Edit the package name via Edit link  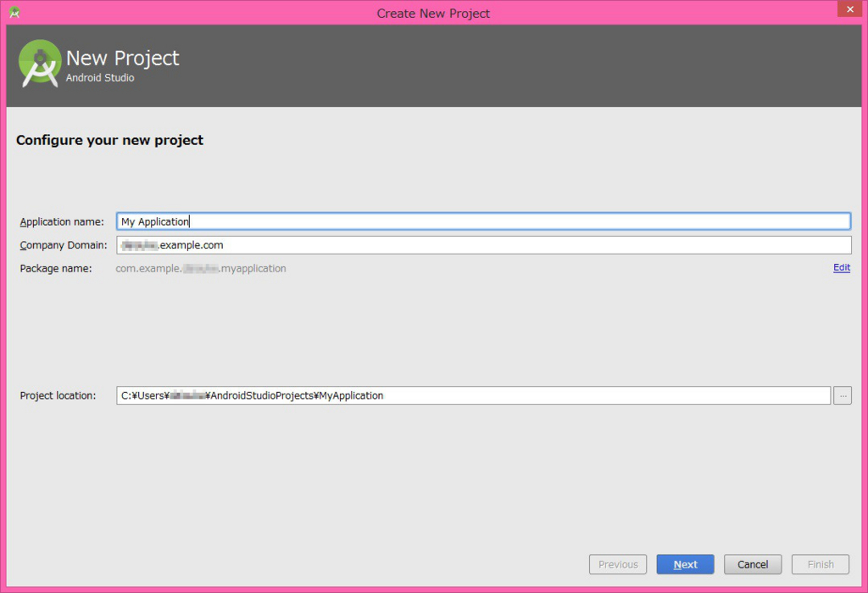tap(842, 268)
